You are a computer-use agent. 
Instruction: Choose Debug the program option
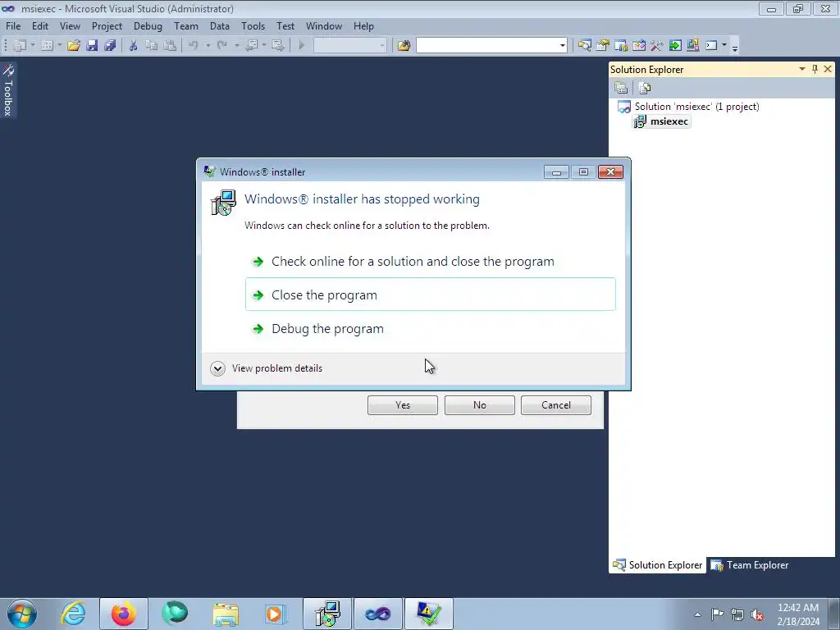430,328
